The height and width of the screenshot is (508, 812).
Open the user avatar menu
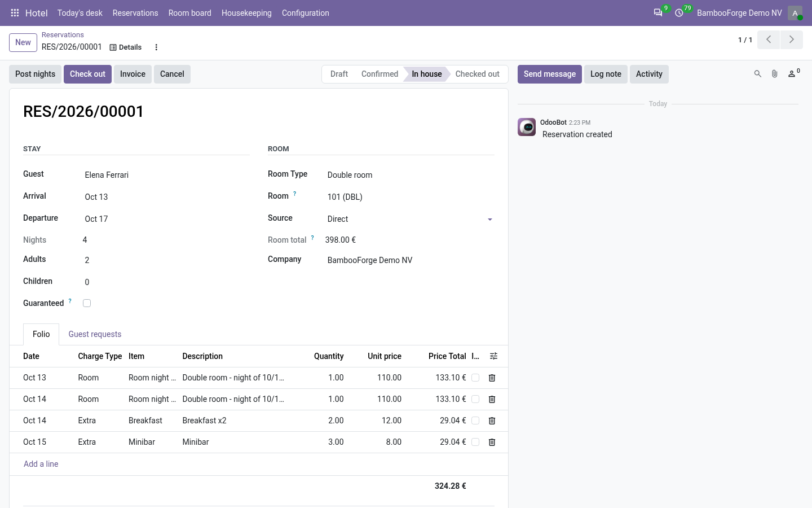pyautogui.click(x=795, y=13)
